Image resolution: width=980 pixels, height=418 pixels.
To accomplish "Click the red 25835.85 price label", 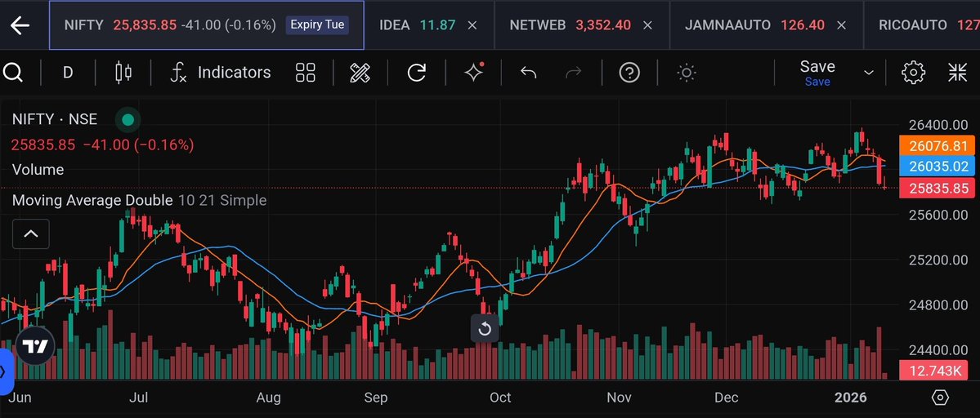I will pyautogui.click(x=937, y=188).
